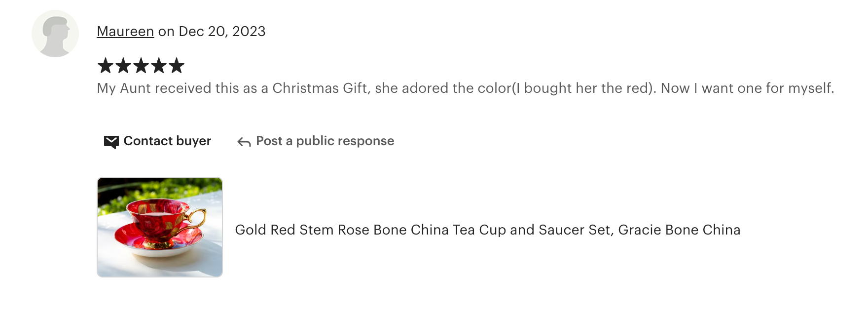Click the Dec 20, 2023 review date
The width and height of the screenshot is (868, 316).
pyautogui.click(x=222, y=32)
